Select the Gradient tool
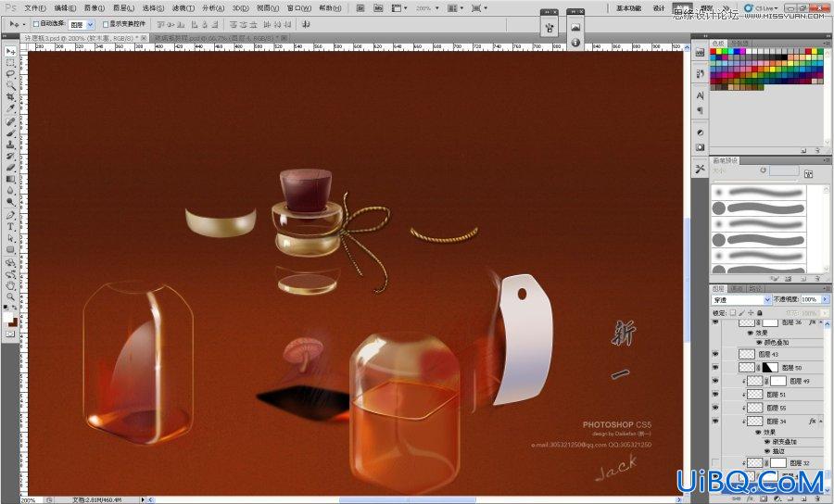The width and height of the screenshot is (834, 504). (10, 179)
